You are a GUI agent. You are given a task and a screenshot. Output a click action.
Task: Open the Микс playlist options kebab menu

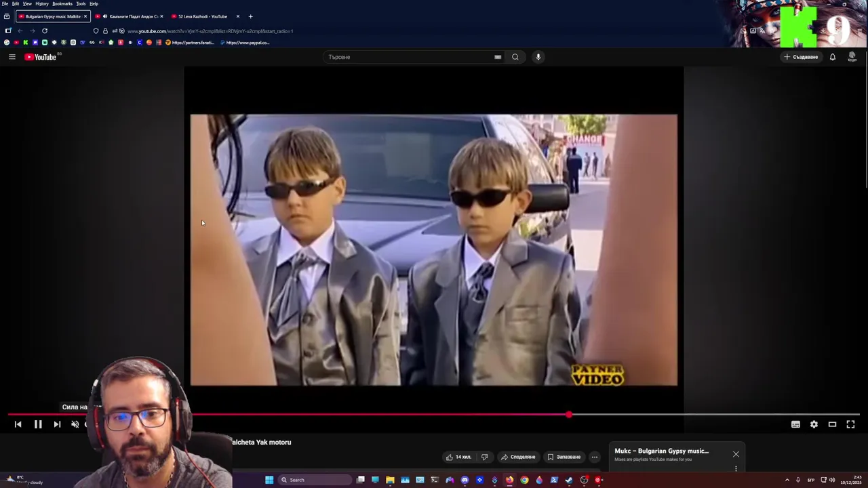pos(736,468)
